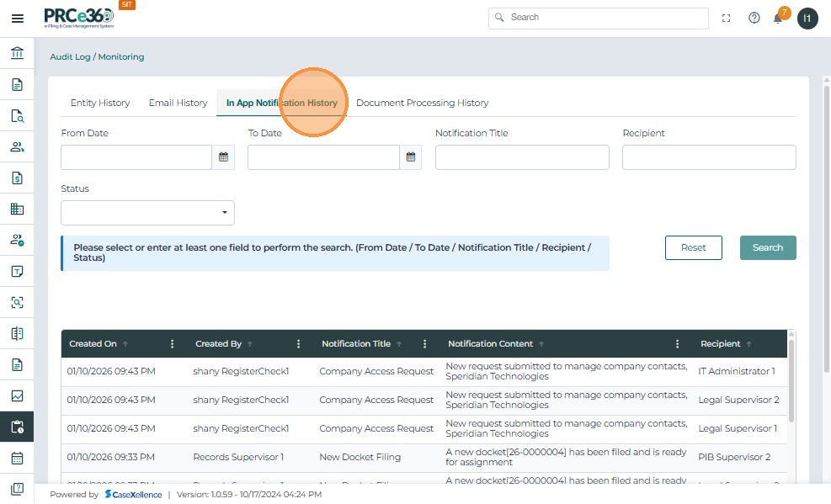Click the Notification Title input field
This screenshot has width=831, height=504.
coord(522,157)
